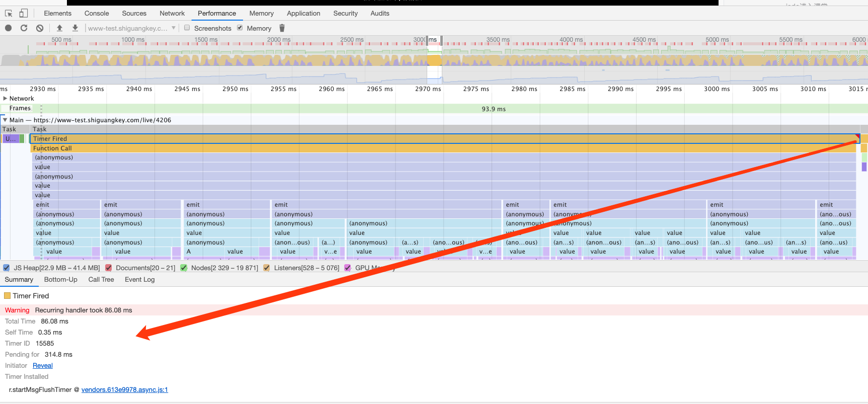Select the Summary tab
The height and width of the screenshot is (404, 868).
pos(19,280)
